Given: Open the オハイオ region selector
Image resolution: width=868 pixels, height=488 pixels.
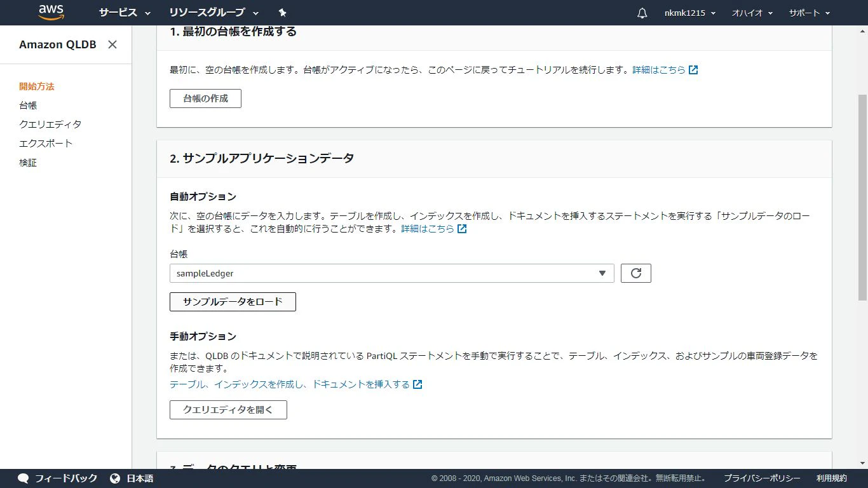Looking at the screenshot, I should pyautogui.click(x=752, y=13).
